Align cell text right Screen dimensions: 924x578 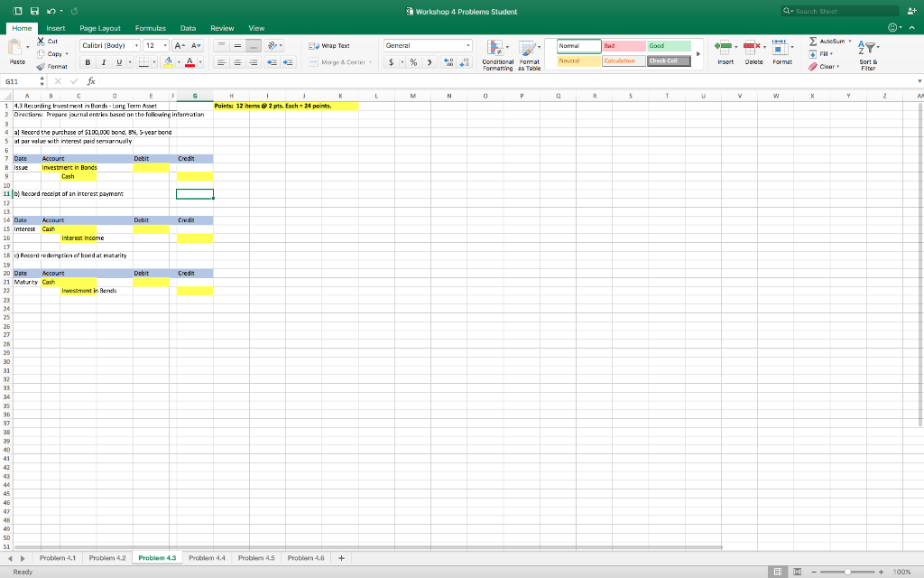tap(254, 62)
